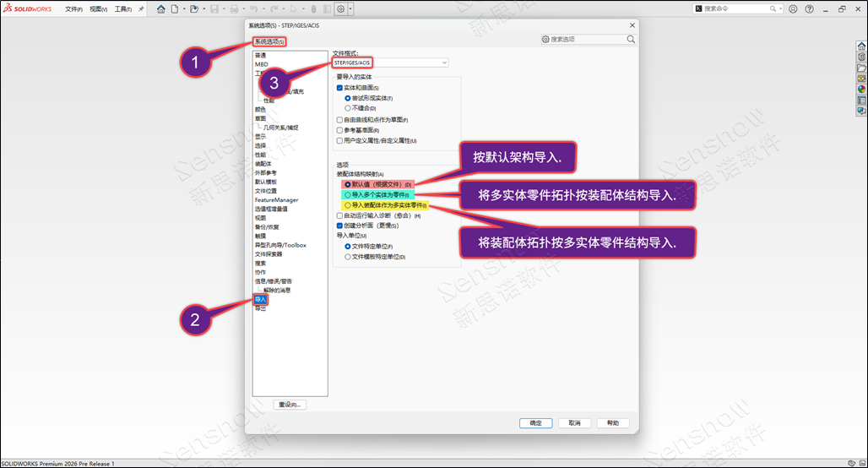This screenshot has height=468, width=868.
Task: Click the magnifier icon in 搜索选项 box
Action: click(631, 40)
